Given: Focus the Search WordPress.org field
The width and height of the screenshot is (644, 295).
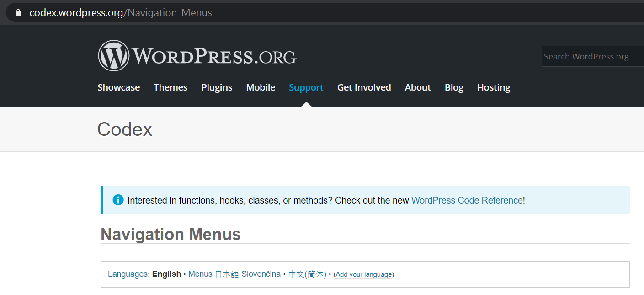Looking at the screenshot, I should 593,56.
